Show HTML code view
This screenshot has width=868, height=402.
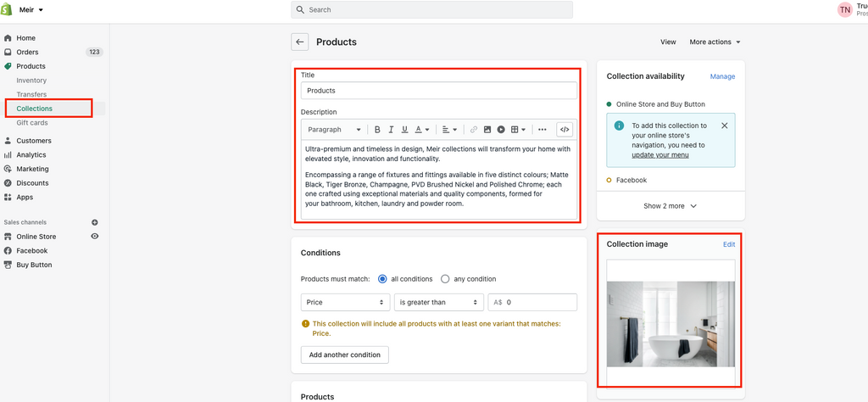[x=564, y=130]
